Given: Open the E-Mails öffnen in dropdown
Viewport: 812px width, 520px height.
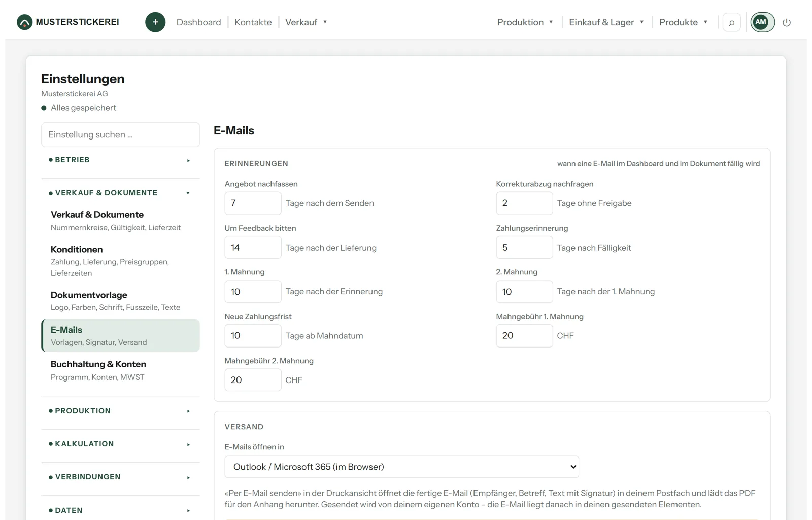Looking at the screenshot, I should point(401,467).
